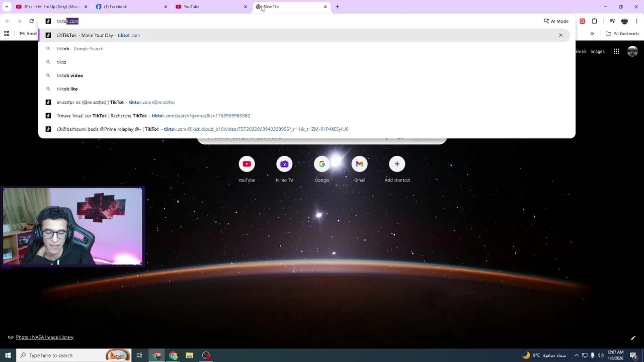Open the bookmarks bar apps grid icon
Screen dimensions: 644x362
coord(7,34)
